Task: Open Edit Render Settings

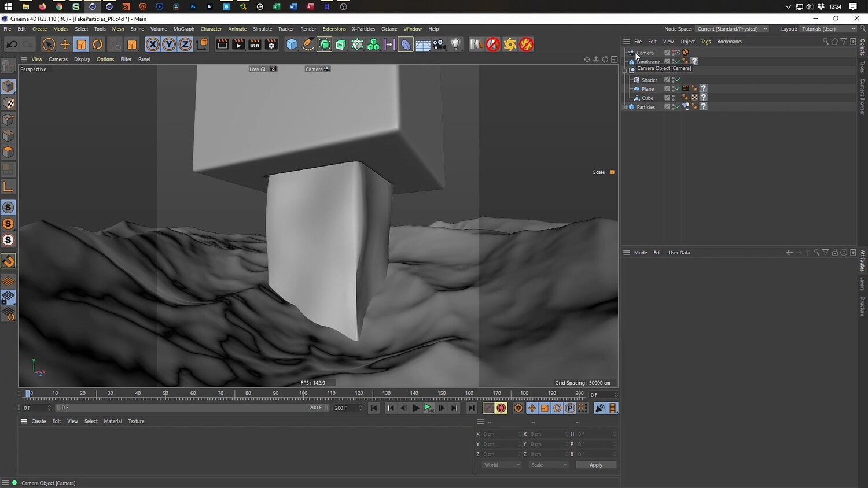Action: tap(271, 45)
